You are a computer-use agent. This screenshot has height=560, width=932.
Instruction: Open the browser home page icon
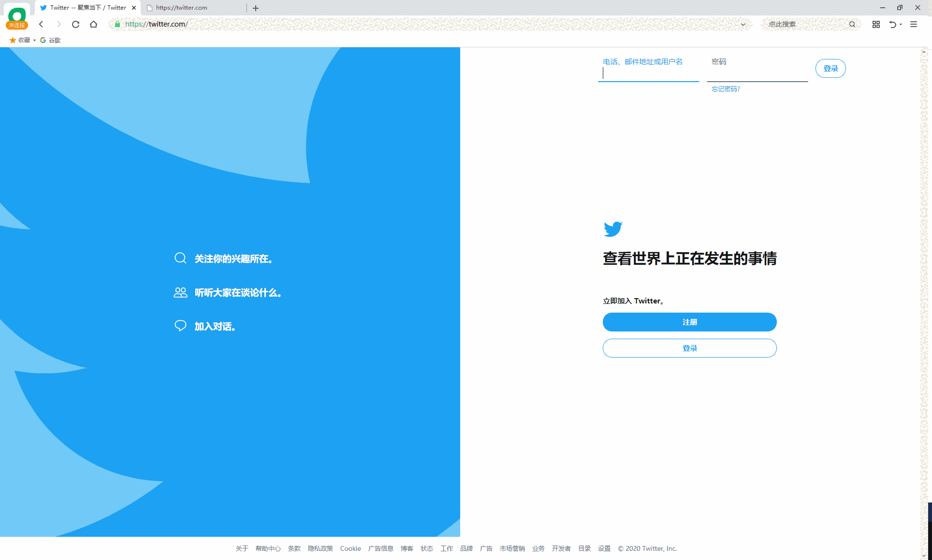94,24
